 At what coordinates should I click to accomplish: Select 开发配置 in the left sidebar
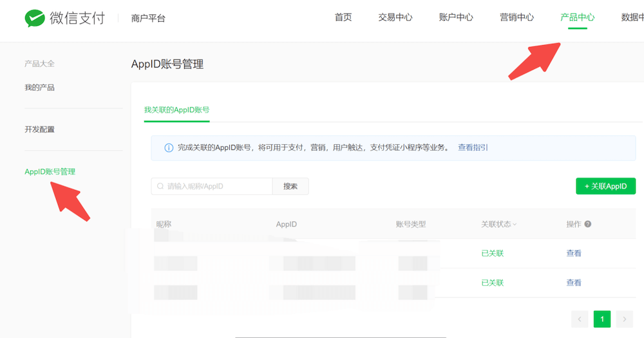pyautogui.click(x=39, y=129)
